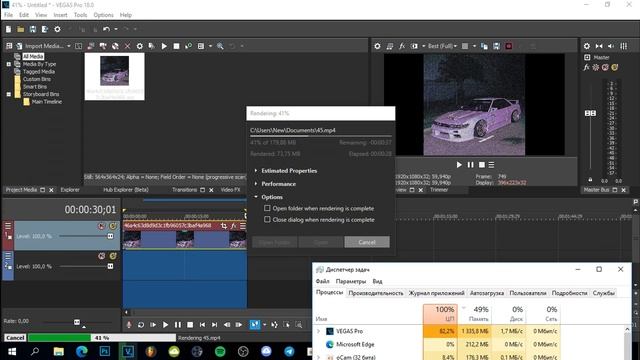
Task: Go to end in transport bar
Action: [x=214, y=325]
